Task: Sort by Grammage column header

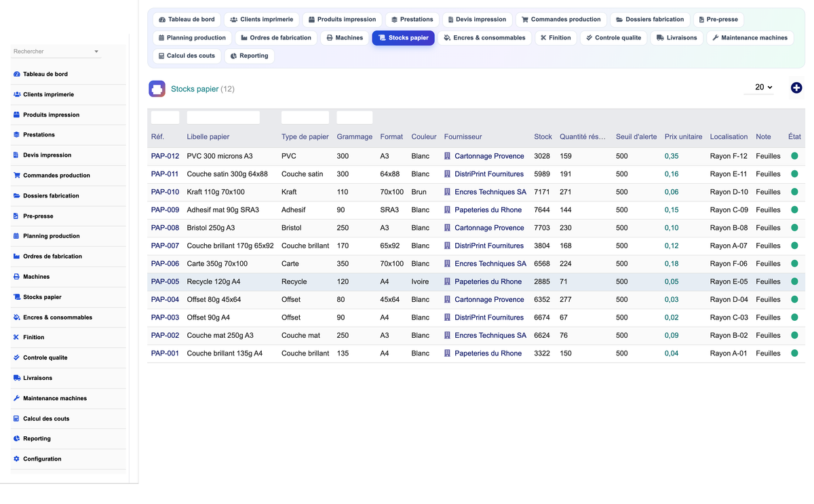Action: click(x=355, y=136)
